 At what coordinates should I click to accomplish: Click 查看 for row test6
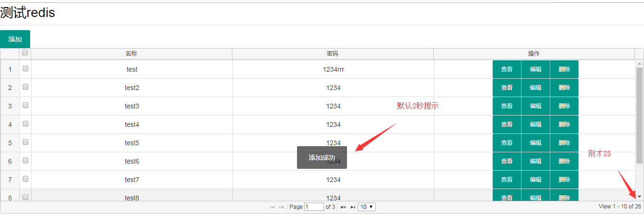pyautogui.click(x=507, y=161)
